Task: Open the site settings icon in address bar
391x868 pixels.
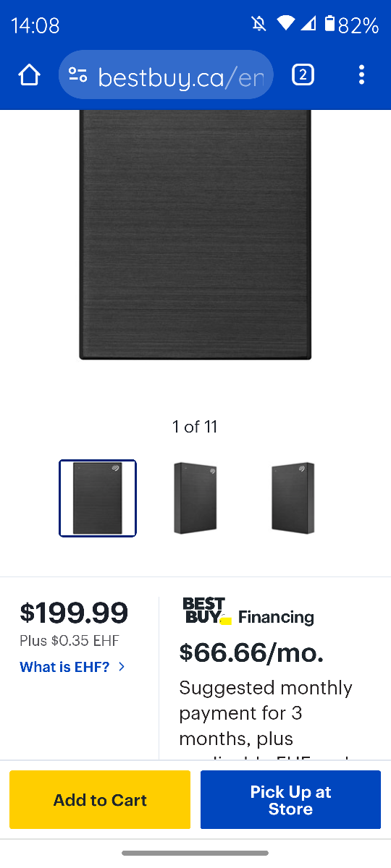Action: tap(77, 75)
